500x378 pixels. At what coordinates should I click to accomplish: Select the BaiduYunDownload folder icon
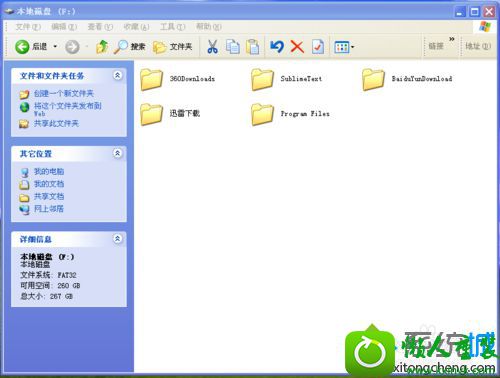(x=373, y=80)
